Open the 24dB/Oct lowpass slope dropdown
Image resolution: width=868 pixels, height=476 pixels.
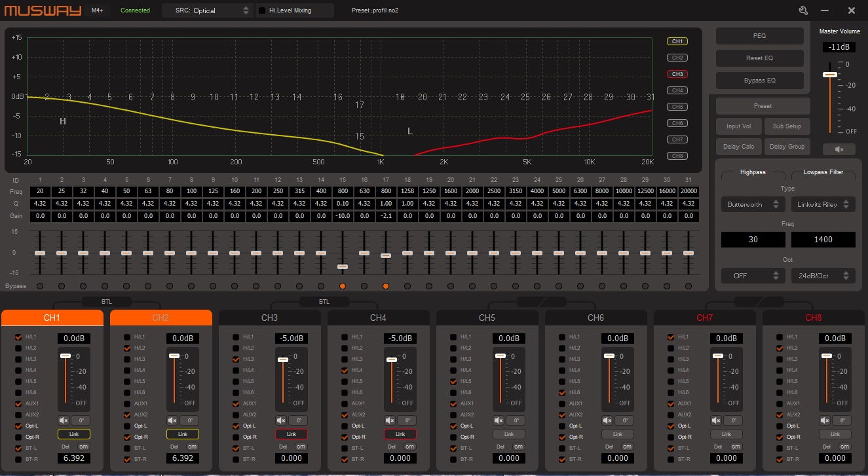(823, 276)
